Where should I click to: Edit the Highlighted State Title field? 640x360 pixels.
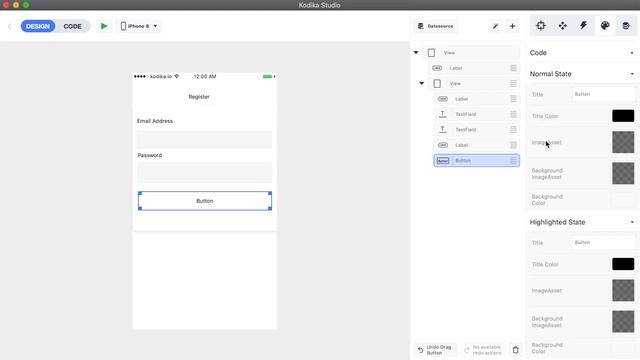click(603, 242)
